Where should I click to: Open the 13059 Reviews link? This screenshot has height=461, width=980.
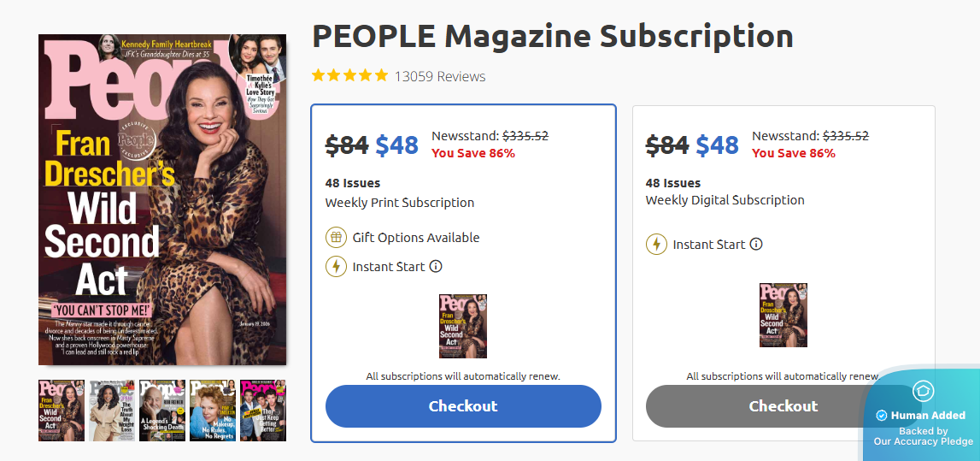[440, 76]
